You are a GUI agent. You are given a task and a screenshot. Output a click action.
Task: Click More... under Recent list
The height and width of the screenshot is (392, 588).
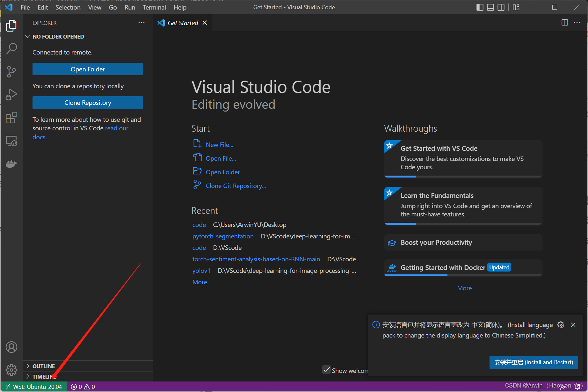[202, 282]
